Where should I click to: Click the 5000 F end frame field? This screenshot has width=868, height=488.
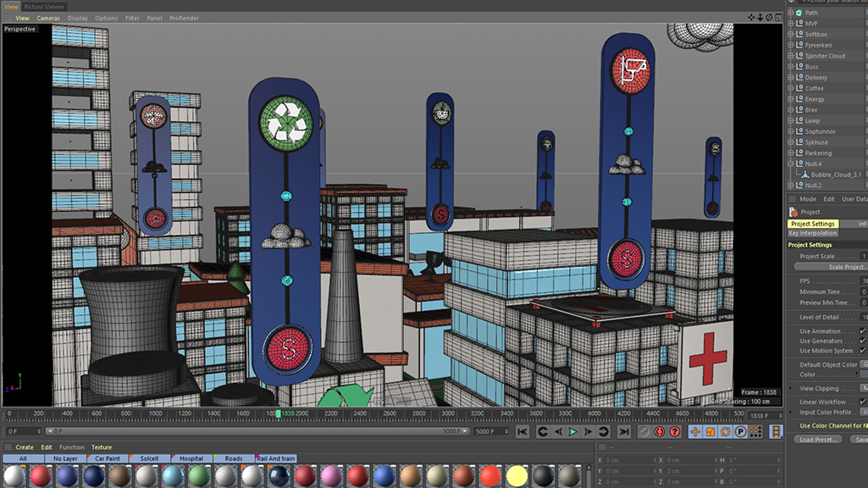click(x=490, y=431)
